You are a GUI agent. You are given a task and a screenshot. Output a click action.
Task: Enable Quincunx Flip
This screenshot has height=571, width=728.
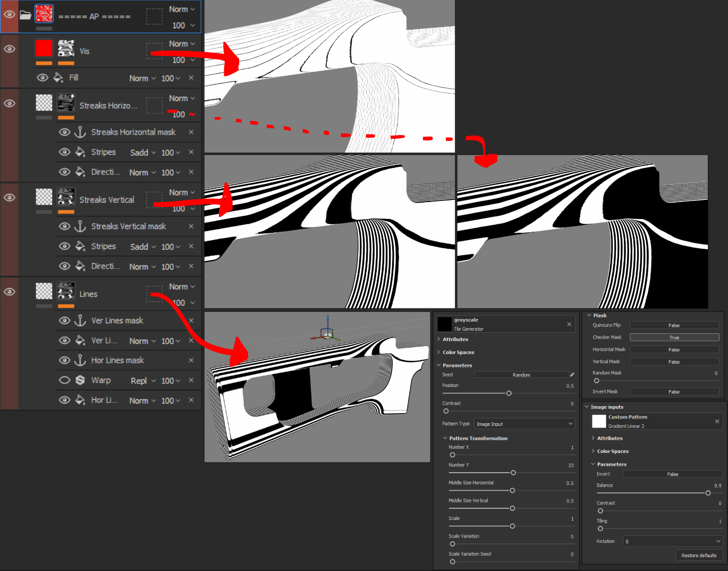point(674,325)
